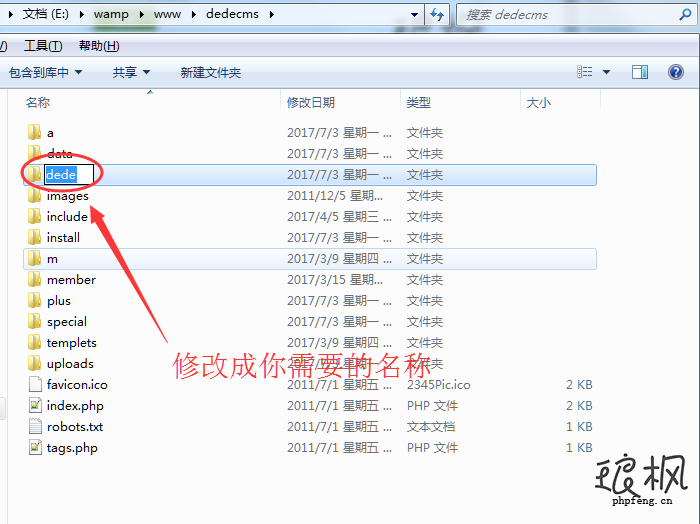700x524 pixels.
Task: Select the include folder name
Action: (67, 216)
